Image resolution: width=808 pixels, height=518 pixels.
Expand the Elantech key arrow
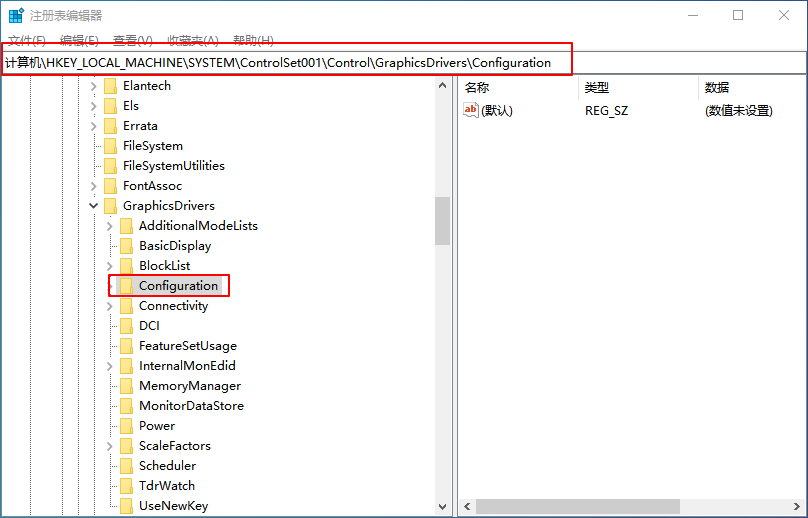pyautogui.click(x=94, y=86)
